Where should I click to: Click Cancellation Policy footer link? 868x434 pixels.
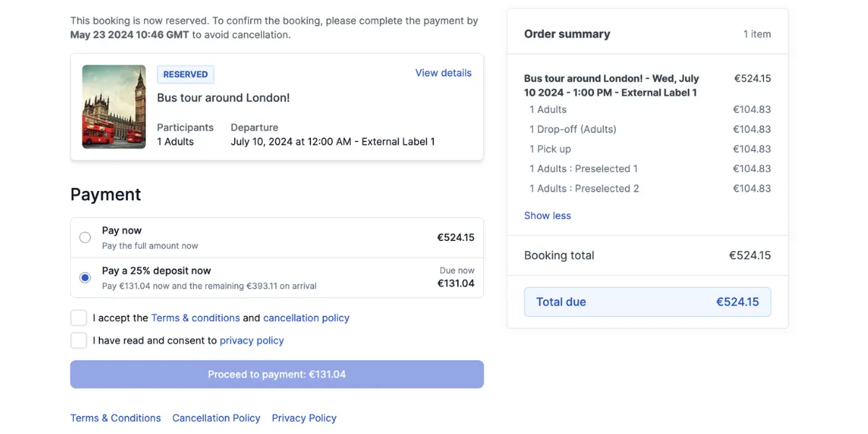(216, 418)
